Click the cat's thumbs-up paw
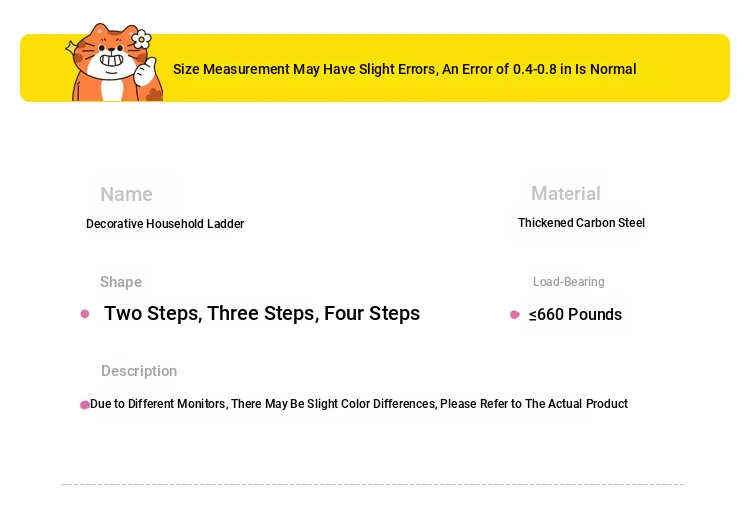750x525 pixels. coord(144,72)
